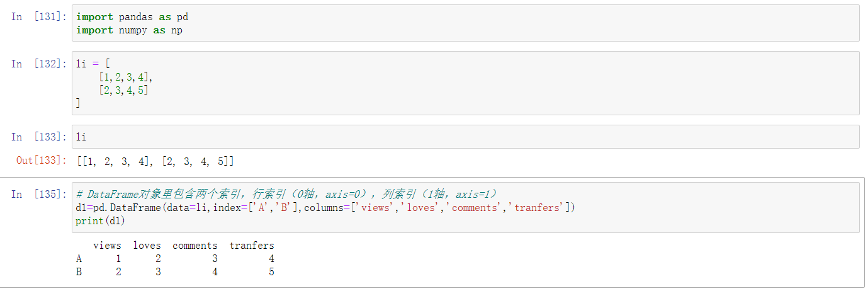Click the 'tranfers' header in the output
The height and width of the screenshot is (291, 868).
click(251, 246)
